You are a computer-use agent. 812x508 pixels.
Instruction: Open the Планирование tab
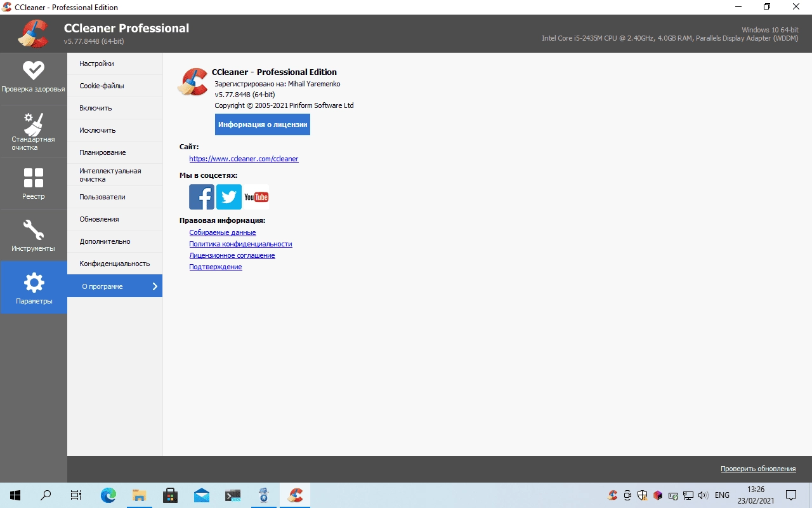coord(115,152)
